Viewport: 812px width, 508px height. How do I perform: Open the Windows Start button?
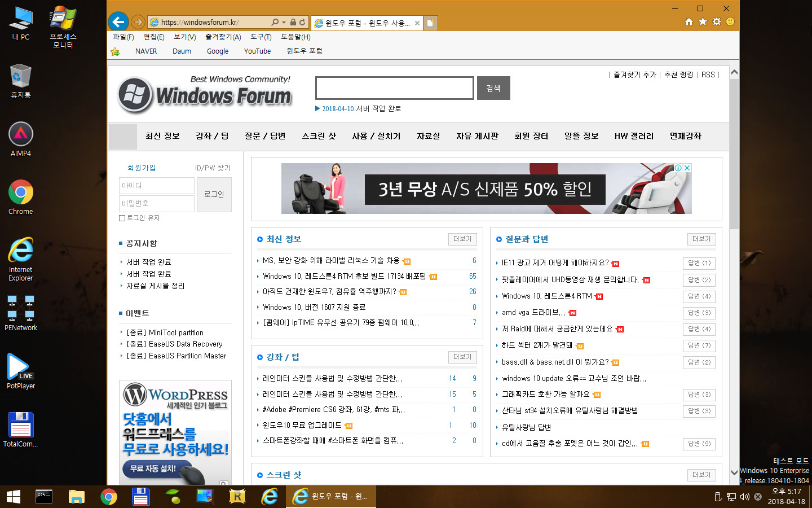(14, 497)
